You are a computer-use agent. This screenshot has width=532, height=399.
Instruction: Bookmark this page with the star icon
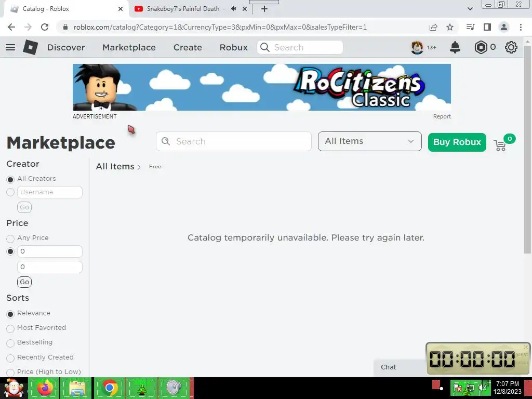click(x=450, y=27)
